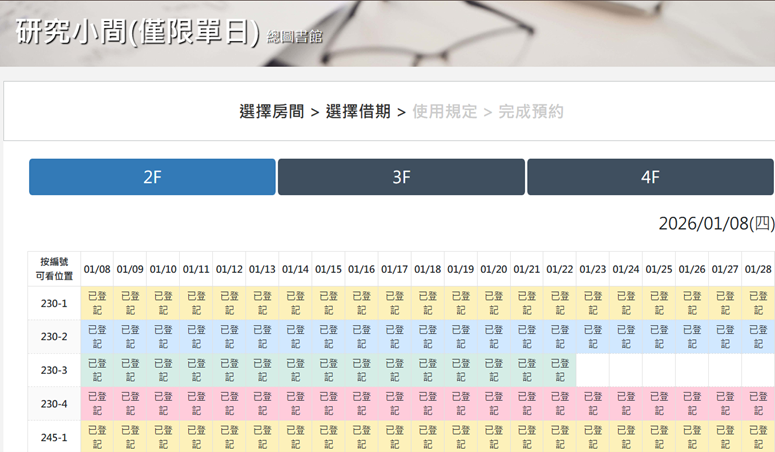Switch to the 2F floor tab
The width and height of the screenshot is (775, 452).
coord(152,177)
